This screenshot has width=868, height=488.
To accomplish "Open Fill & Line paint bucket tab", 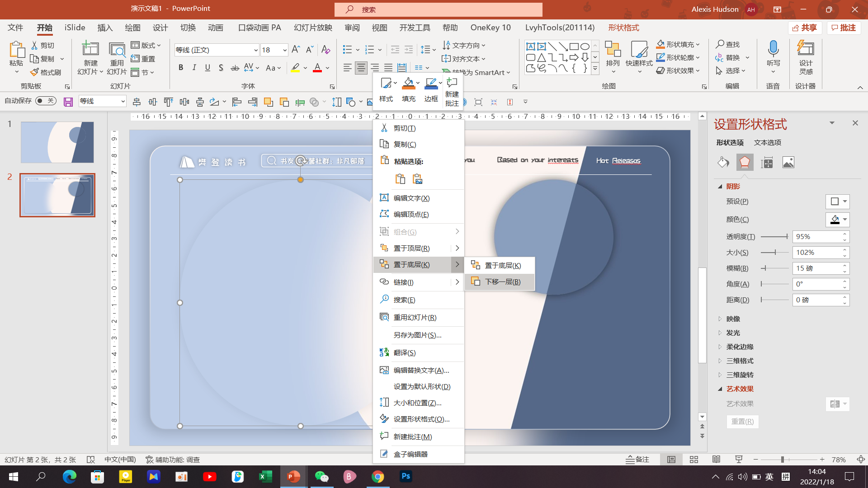I will (723, 162).
